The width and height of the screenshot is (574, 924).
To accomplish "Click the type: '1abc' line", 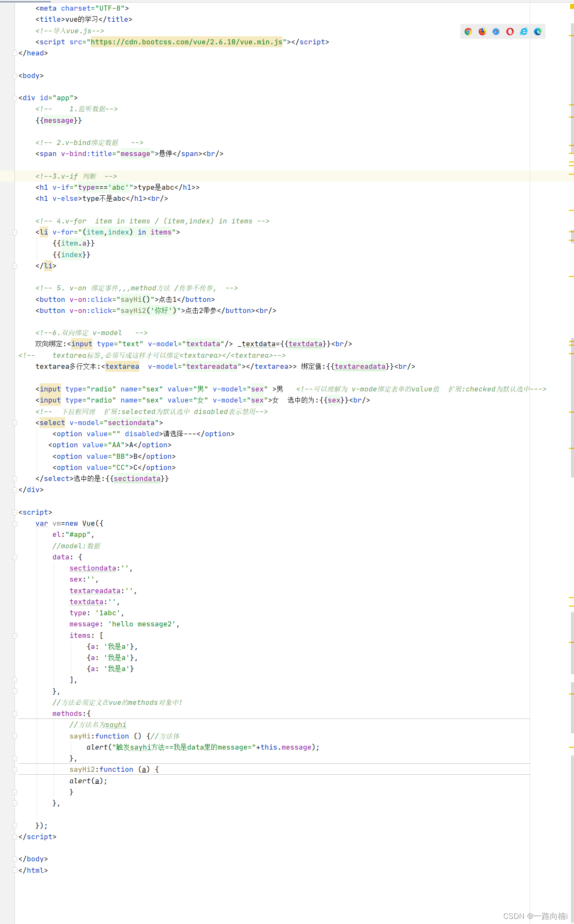I will 97,613.
